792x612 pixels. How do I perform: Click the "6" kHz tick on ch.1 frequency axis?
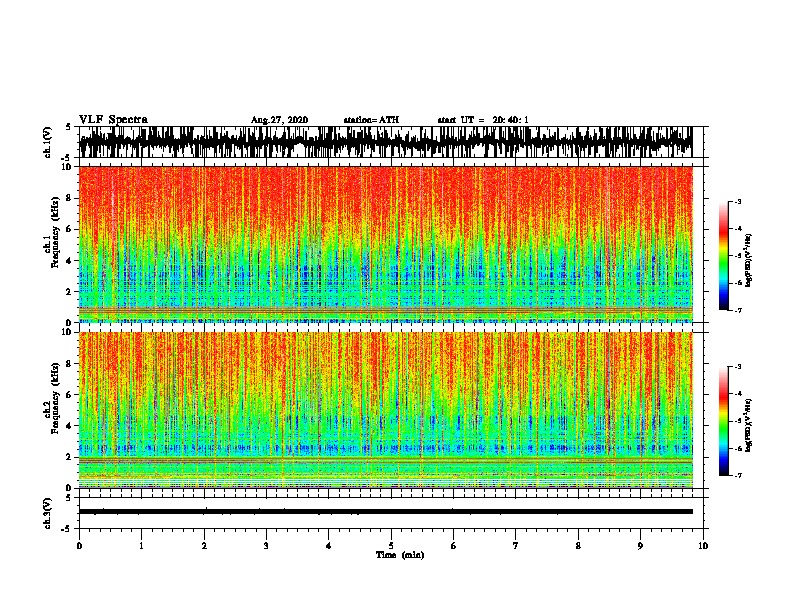tap(71, 229)
